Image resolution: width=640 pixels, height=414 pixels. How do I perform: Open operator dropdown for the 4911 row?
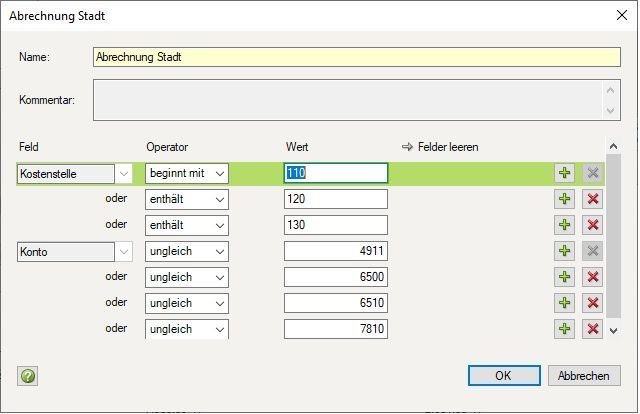point(219,251)
